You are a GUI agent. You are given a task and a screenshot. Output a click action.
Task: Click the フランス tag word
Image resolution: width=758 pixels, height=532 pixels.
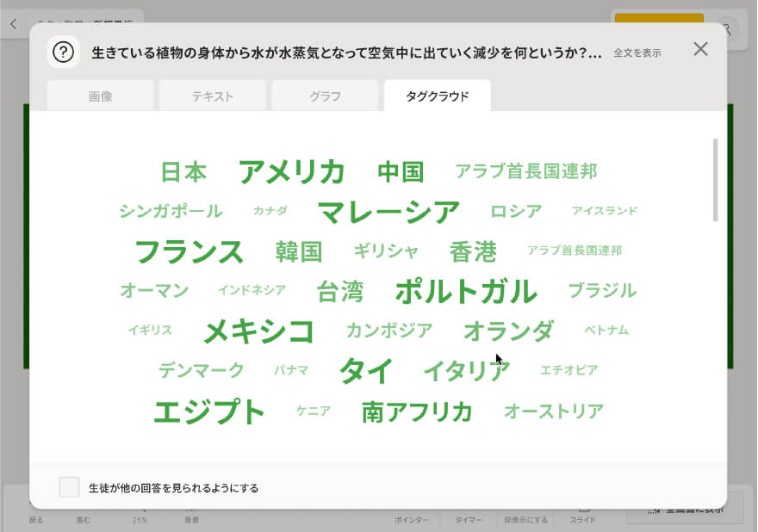point(189,252)
